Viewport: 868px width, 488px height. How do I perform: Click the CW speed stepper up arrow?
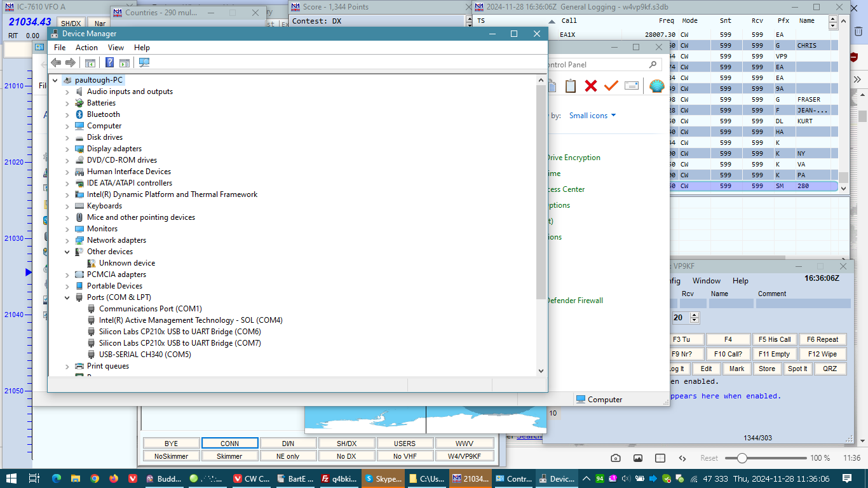point(694,315)
